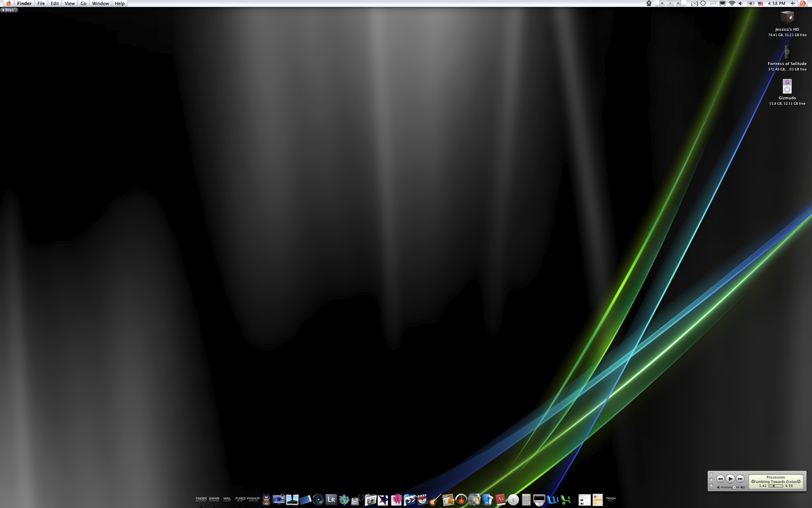Click the top iTunes window control button

711,474
